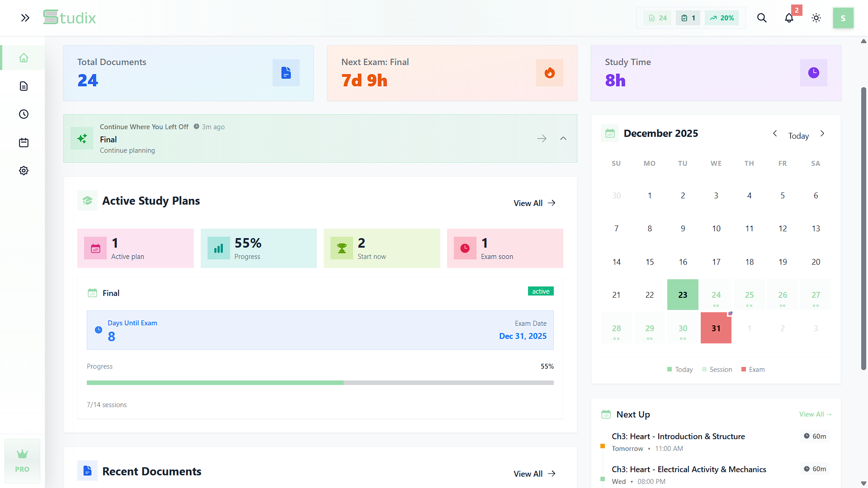The image size is (868, 488).
Task: Open the clock history sidebar icon
Action: tap(24, 114)
